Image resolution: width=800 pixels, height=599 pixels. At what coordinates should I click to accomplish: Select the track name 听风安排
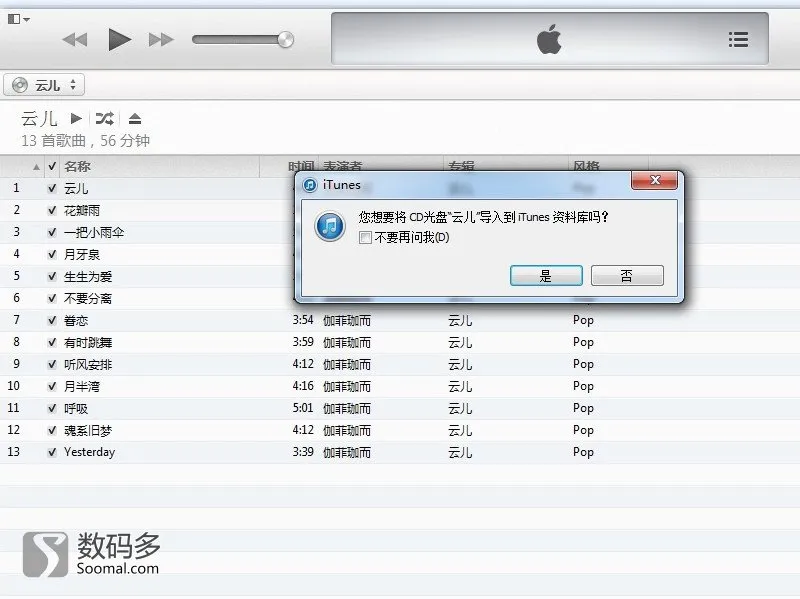pos(88,365)
